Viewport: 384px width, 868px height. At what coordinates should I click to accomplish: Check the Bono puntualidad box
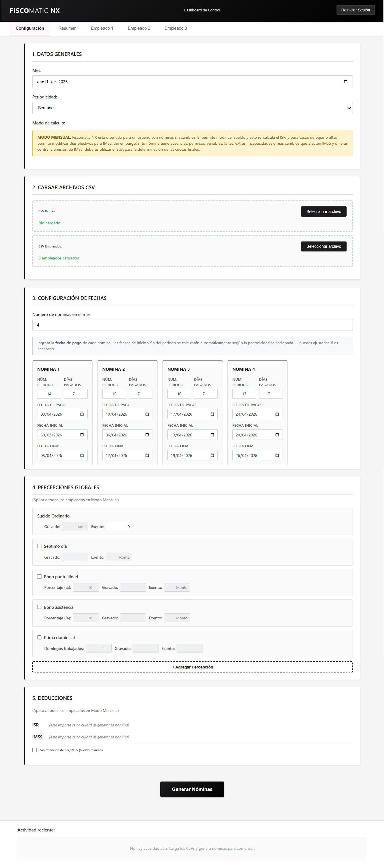tap(39, 577)
